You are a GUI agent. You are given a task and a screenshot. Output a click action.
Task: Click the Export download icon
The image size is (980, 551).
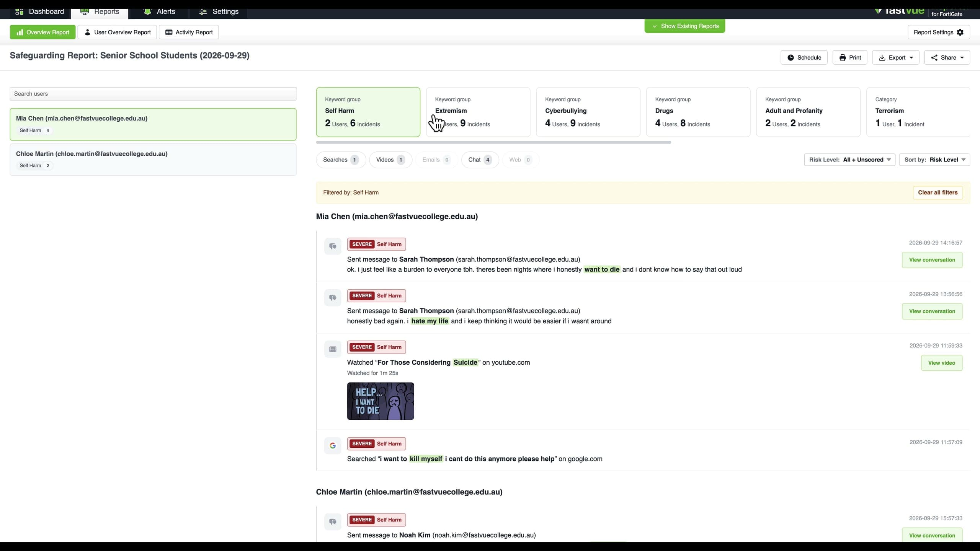[x=882, y=57]
